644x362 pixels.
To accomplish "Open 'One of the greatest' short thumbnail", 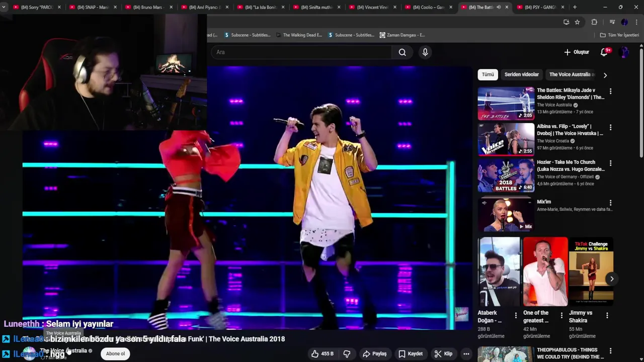I will 545,271.
